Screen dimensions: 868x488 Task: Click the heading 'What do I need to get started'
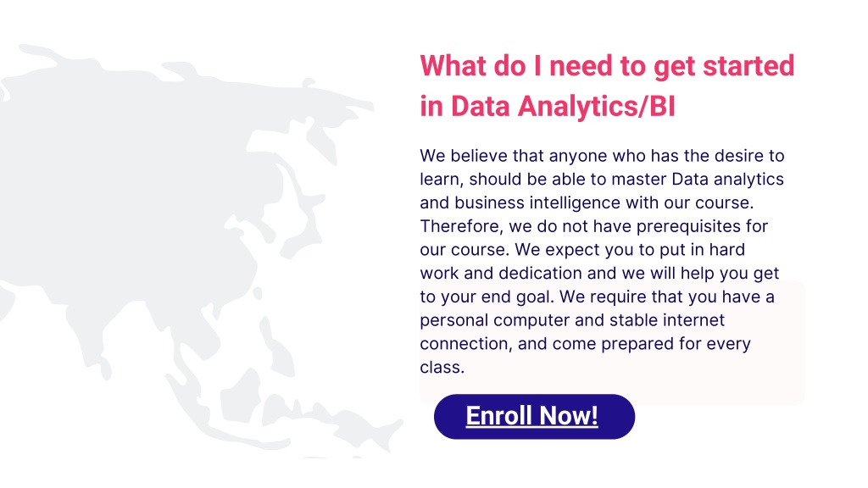(x=607, y=66)
